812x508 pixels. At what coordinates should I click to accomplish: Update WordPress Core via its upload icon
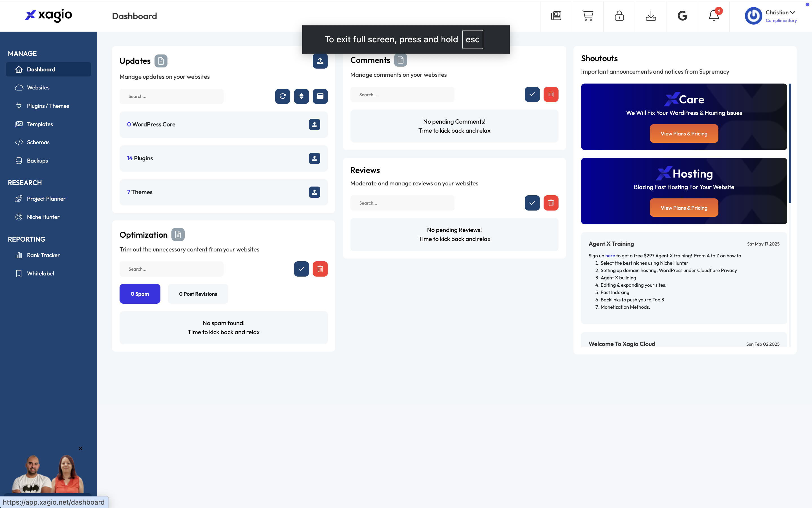[314, 124]
